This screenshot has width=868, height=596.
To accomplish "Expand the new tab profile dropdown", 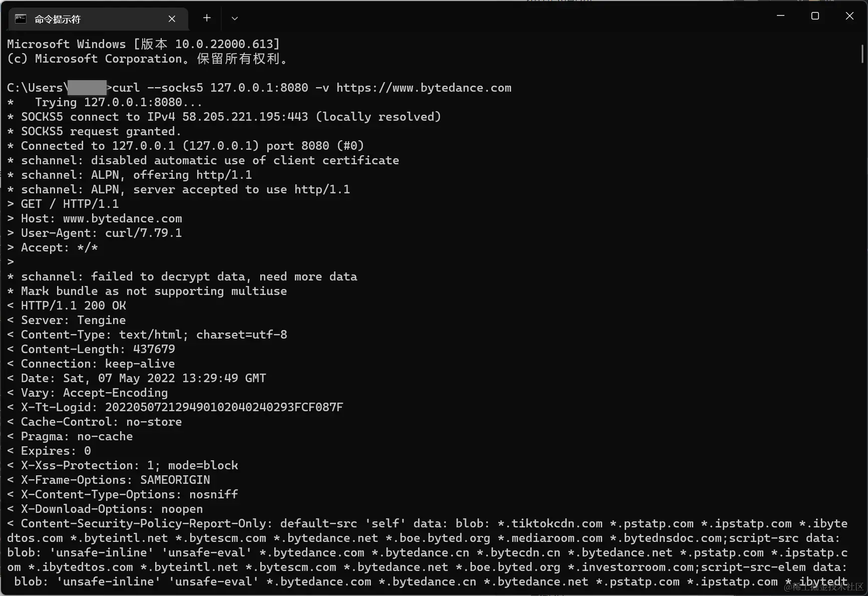I will 234,19.
